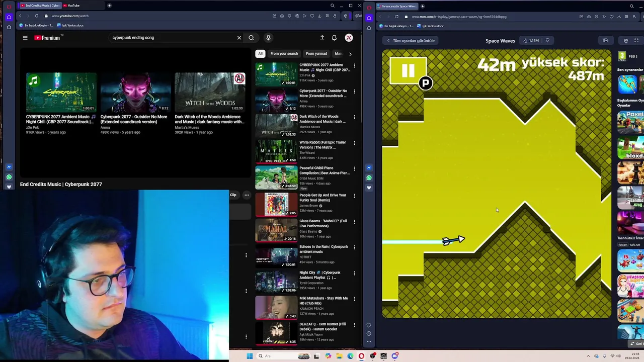This screenshot has height=362, width=644.
Task: Open Opera sidebar WhatsApp icon in left window
Action: click(9, 177)
